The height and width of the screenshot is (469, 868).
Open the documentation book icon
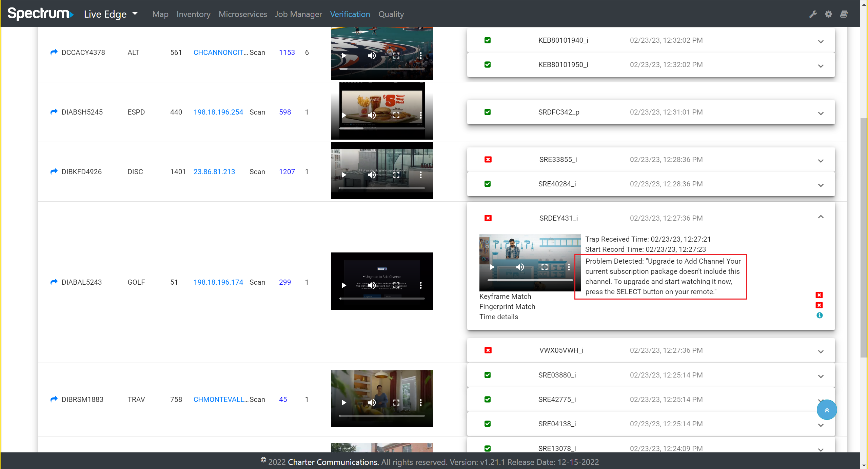[844, 14]
